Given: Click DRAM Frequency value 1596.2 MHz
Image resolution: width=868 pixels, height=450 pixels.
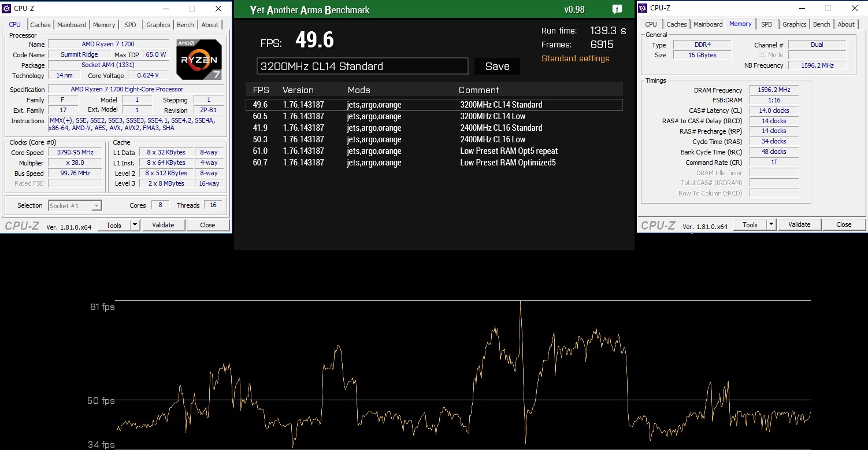Looking at the screenshot, I should 774,90.
